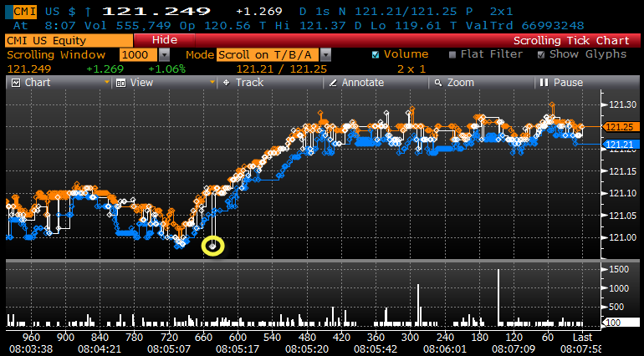Click the Hide button
644x356 pixels.
coord(164,40)
